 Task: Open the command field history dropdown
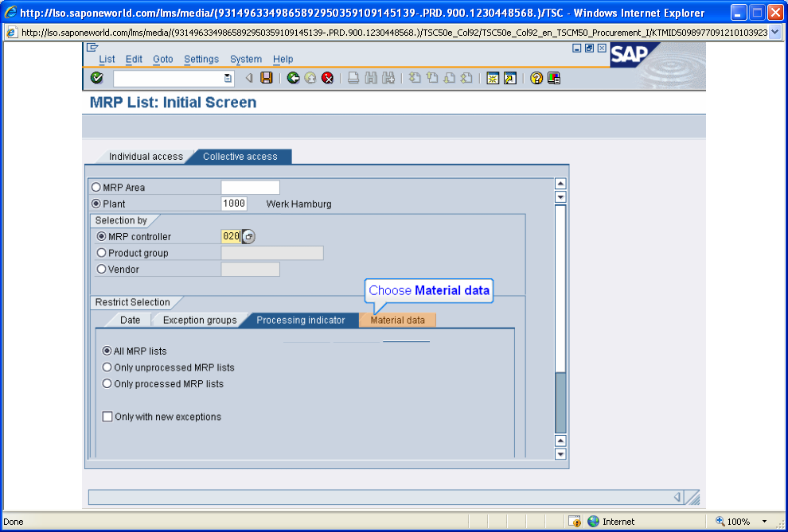[228, 78]
